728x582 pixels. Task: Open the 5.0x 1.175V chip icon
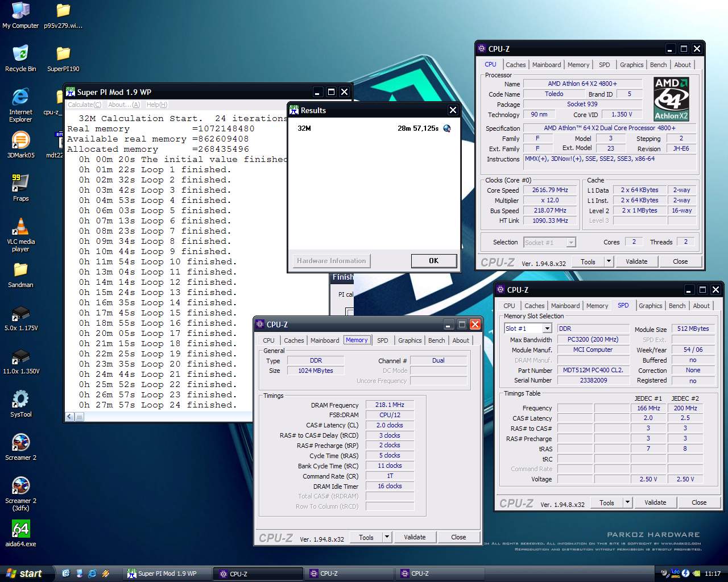pos(20,318)
